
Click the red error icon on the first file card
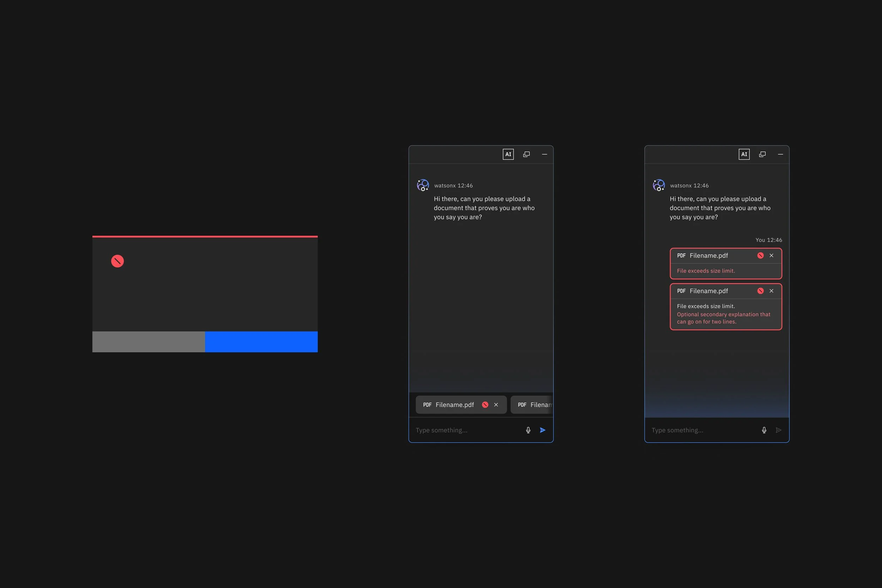761,255
